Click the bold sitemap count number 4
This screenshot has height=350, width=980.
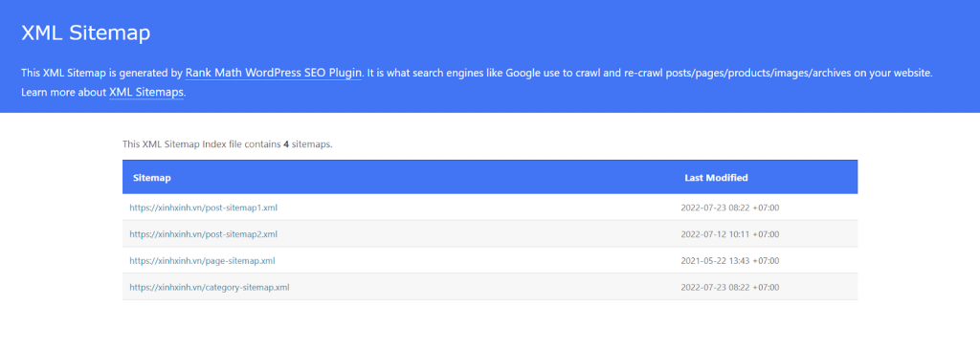coord(285,144)
